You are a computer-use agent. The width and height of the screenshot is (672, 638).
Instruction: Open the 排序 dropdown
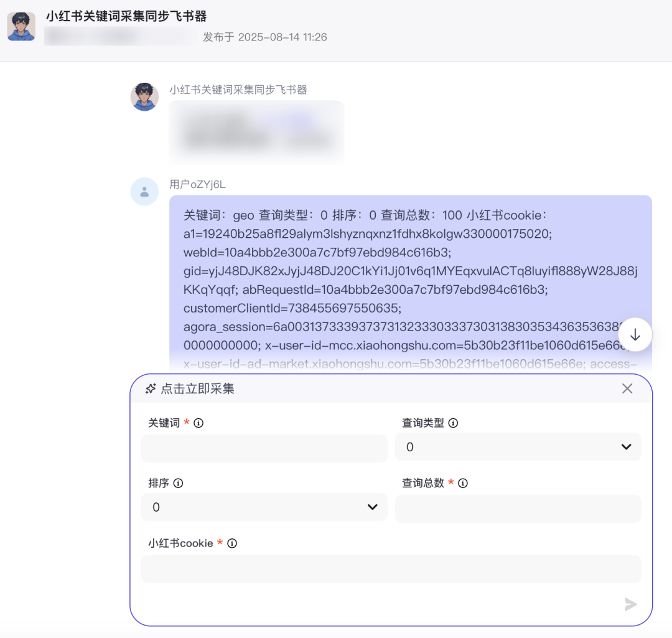point(264,507)
